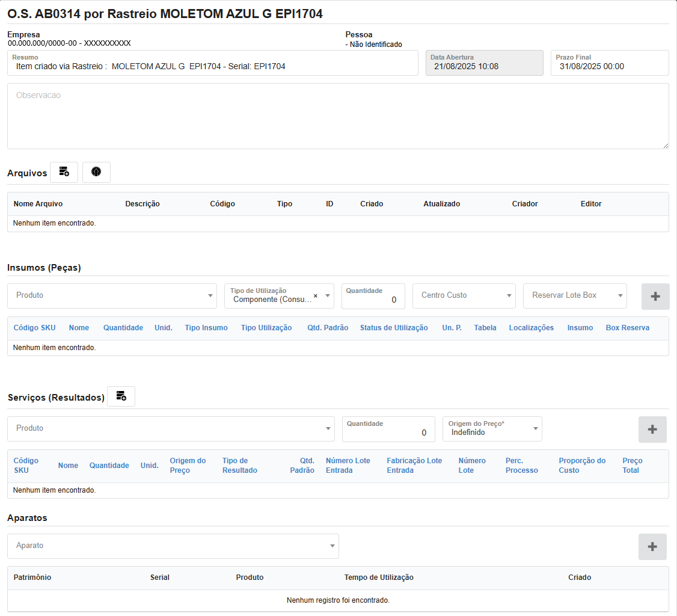Expand the Centro Custo dropdown
Screen dimensions: 677x616
coord(464,296)
